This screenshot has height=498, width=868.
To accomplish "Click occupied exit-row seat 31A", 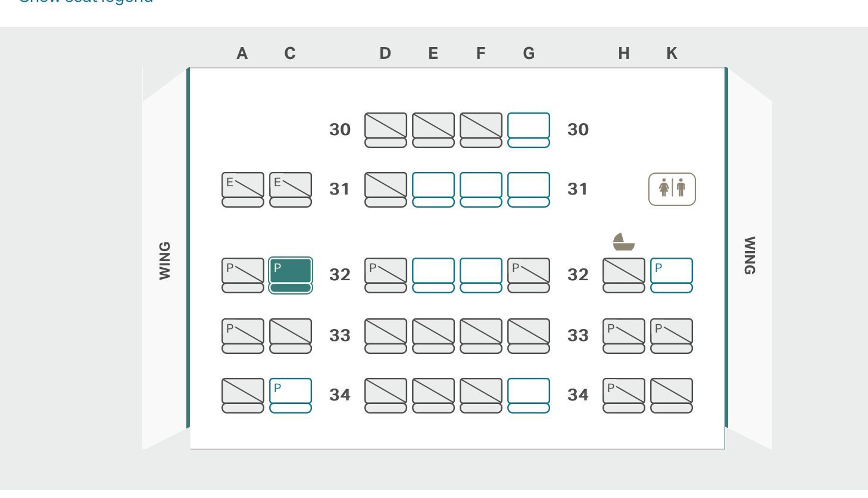I will pos(242,189).
